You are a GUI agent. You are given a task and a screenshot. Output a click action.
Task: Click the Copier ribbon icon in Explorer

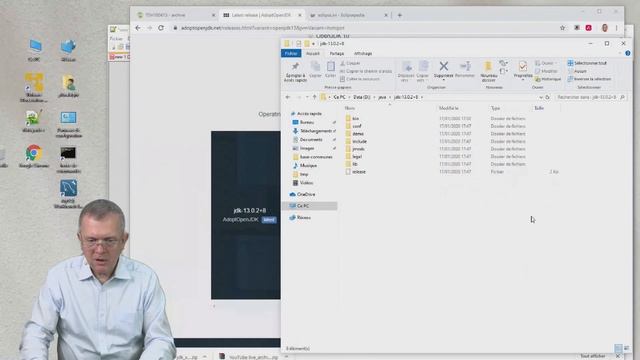point(315,67)
